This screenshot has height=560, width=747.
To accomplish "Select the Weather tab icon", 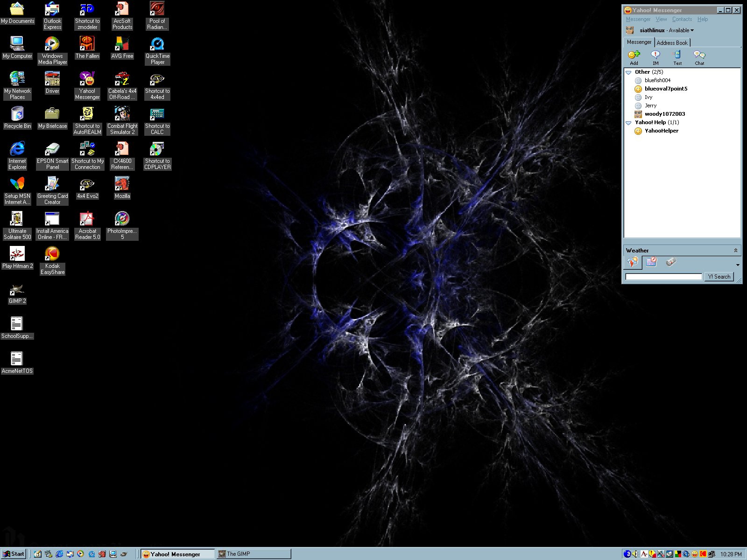I will coord(633,262).
